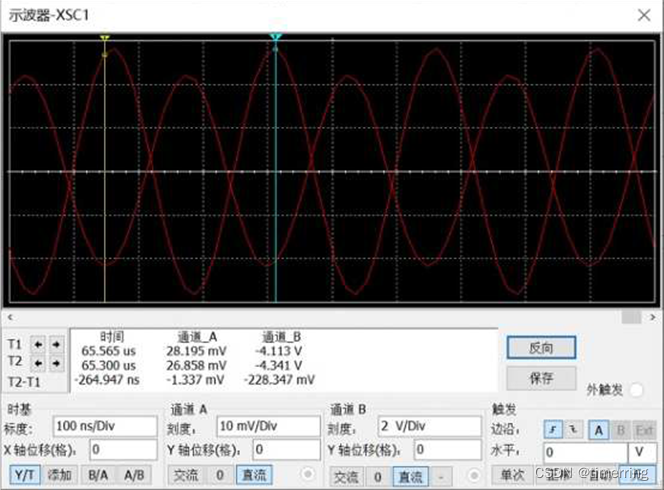The image size is (664, 490).
Task: Click Channel B T2 reading -4.341 V
Action: tap(278, 365)
